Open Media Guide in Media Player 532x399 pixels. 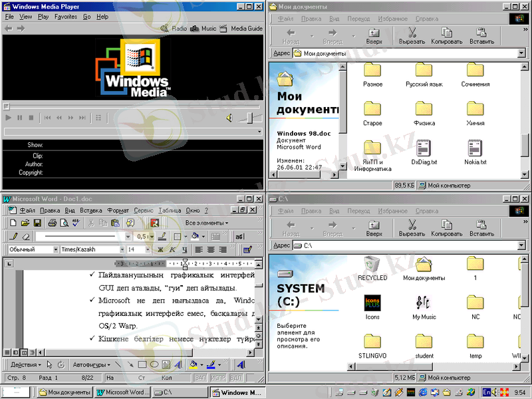pos(241,29)
